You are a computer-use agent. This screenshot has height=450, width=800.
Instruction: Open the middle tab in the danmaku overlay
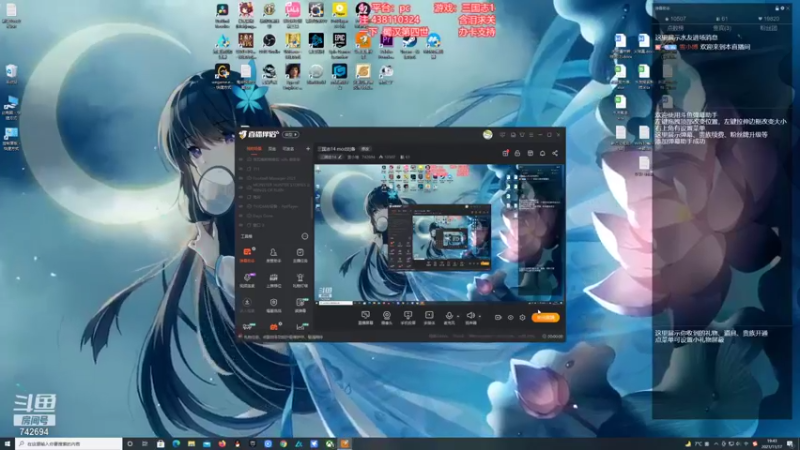tap(722, 29)
